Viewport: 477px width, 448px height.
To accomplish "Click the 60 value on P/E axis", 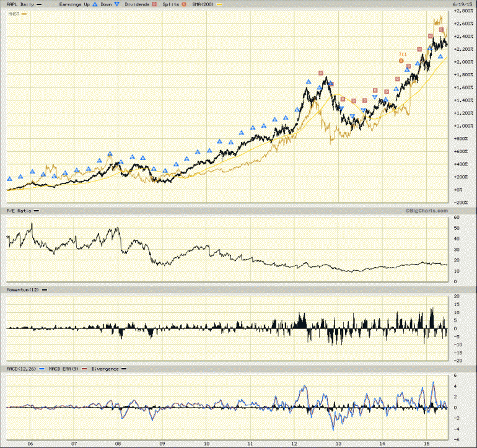I will (457, 217).
